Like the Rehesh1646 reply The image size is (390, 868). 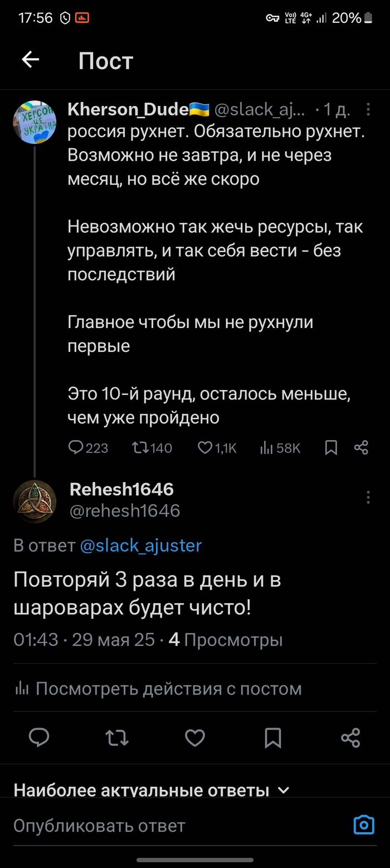(195, 737)
